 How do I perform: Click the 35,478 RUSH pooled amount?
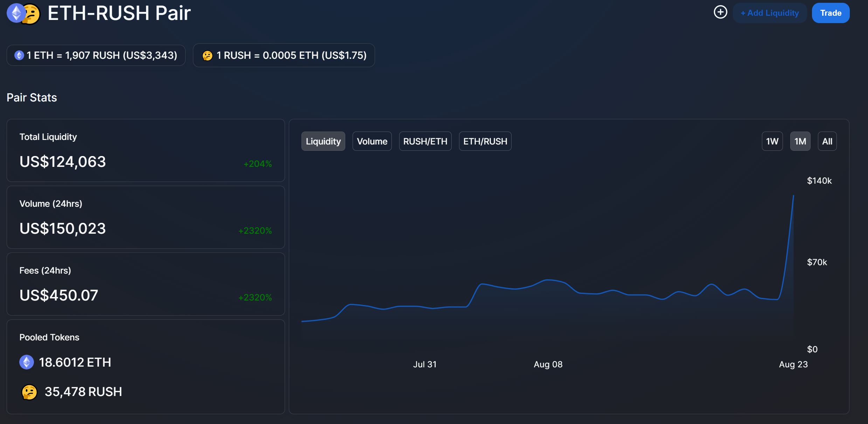[x=83, y=392]
